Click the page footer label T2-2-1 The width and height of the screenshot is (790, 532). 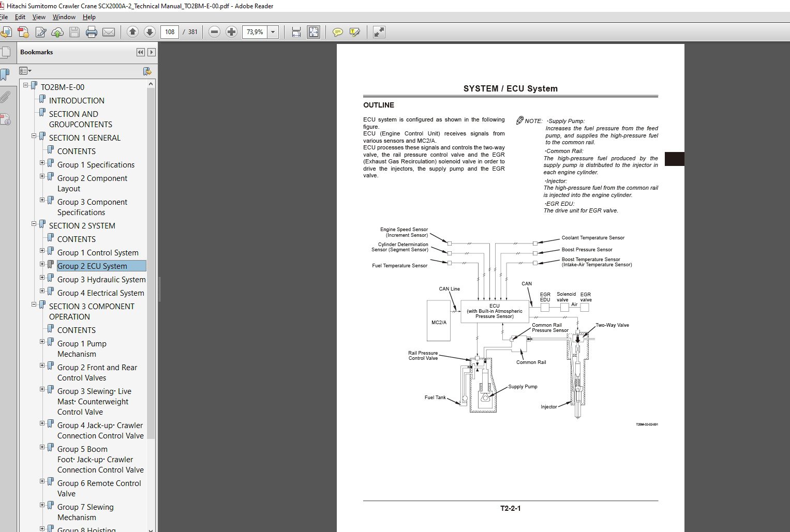tap(511, 508)
